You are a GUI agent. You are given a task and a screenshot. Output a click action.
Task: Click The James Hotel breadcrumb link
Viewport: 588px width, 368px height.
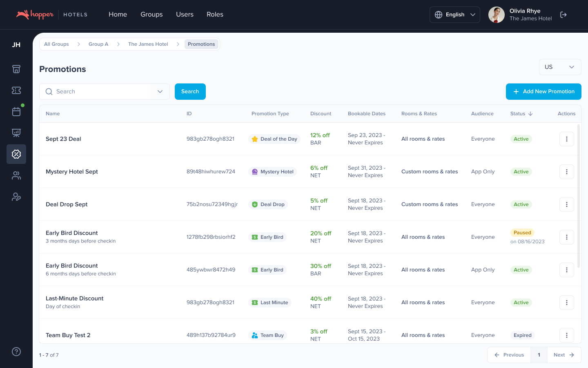click(x=148, y=44)
